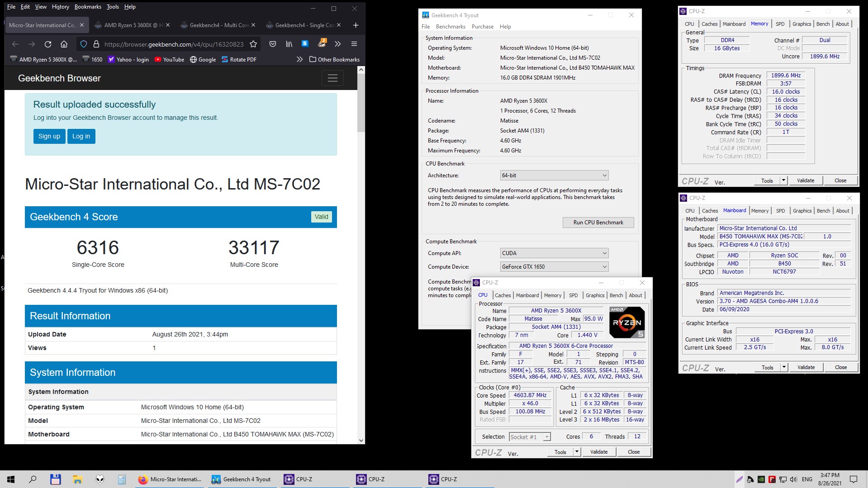Show more Firefox toolbar items chevron
Image resolution: width=868 pixels, height=488 pixels.
[337, 44]
